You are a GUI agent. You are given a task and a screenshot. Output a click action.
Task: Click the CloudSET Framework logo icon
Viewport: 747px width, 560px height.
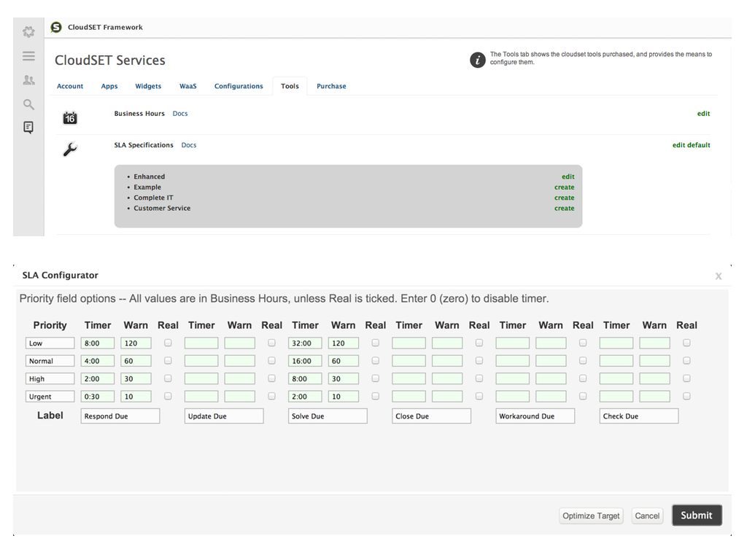pyautogui.click(x=56, y=28)
